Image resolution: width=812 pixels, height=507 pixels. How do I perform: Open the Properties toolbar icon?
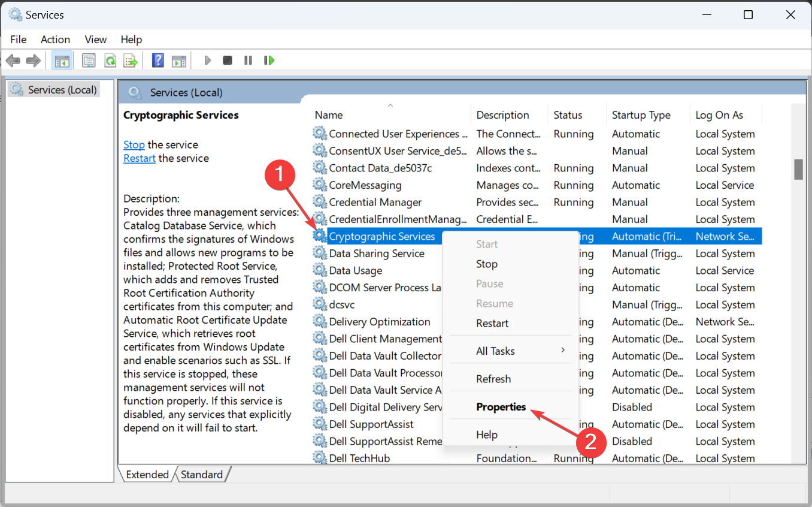click(89, 61)
